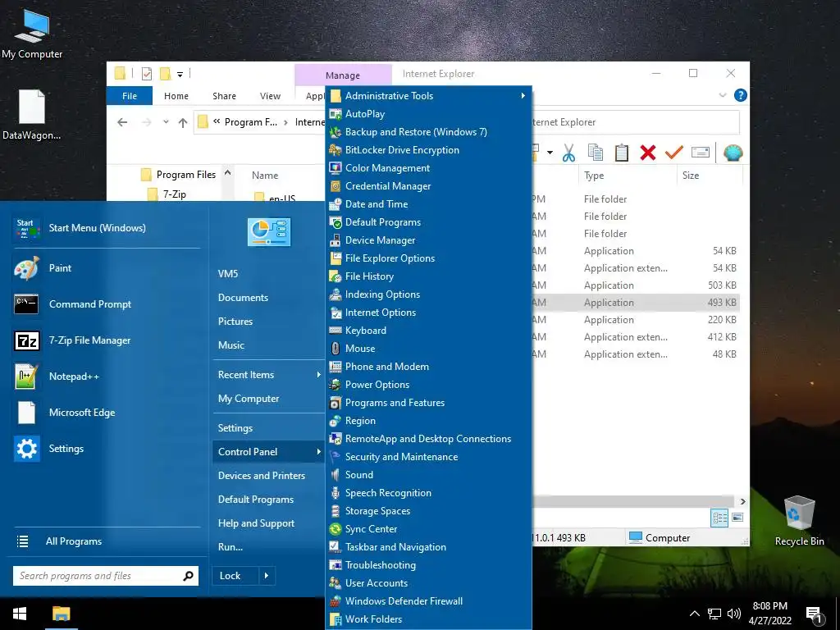840x630 pixels.
Task: Open the Lock button arrow options
Action: (x=267, y=576)
